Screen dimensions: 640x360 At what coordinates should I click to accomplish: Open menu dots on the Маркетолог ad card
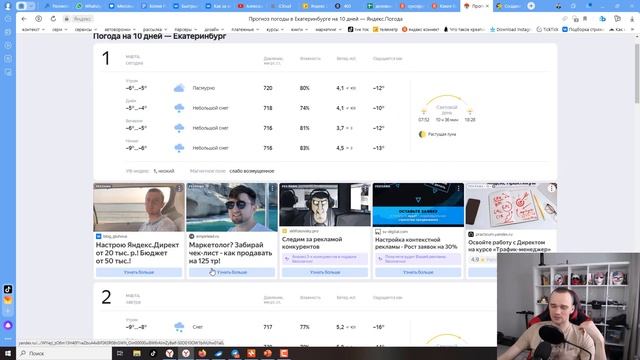(x=272, y=188)
